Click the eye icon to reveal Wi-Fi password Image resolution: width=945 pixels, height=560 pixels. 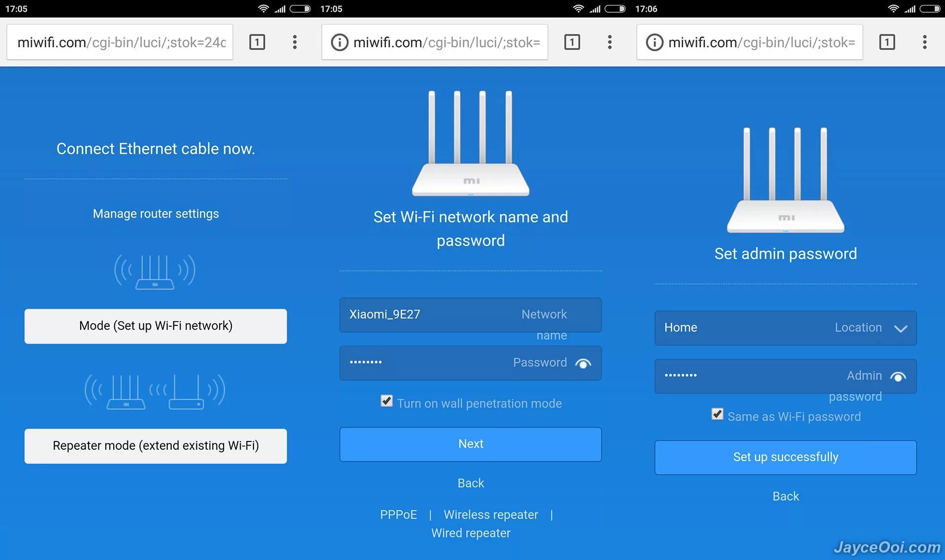[x=583, y=363]
